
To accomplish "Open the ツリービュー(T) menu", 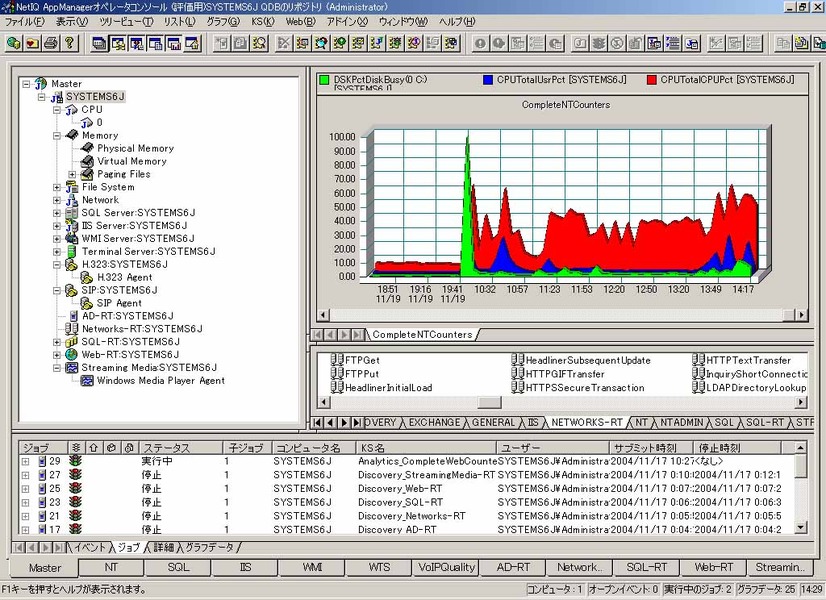I will 126,22.
